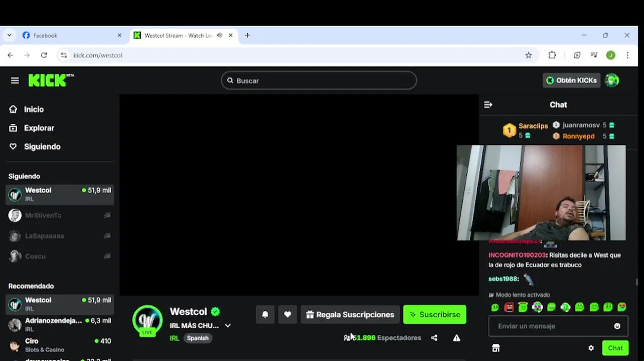Image resolution: width=644 pixels, height=361 pixels.
Task: Select Westcol under the Siguiendo list
Action: (x=60, y=195)
